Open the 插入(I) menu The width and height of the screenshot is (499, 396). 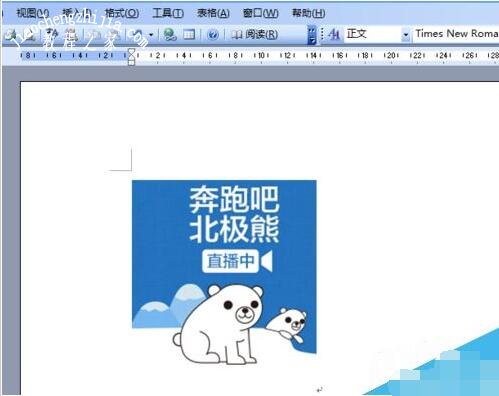(77, 13)
